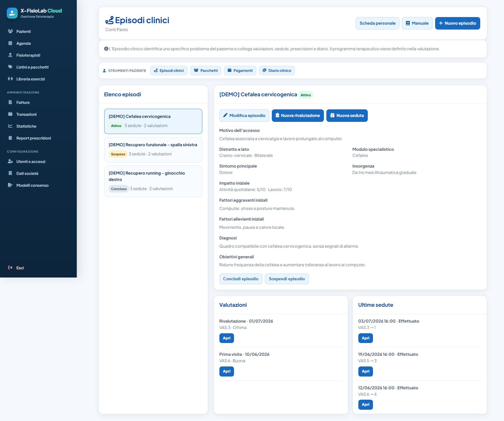The image size is (504, 421).
Task: Click the book icon on Manuale button
Action: 408,23
